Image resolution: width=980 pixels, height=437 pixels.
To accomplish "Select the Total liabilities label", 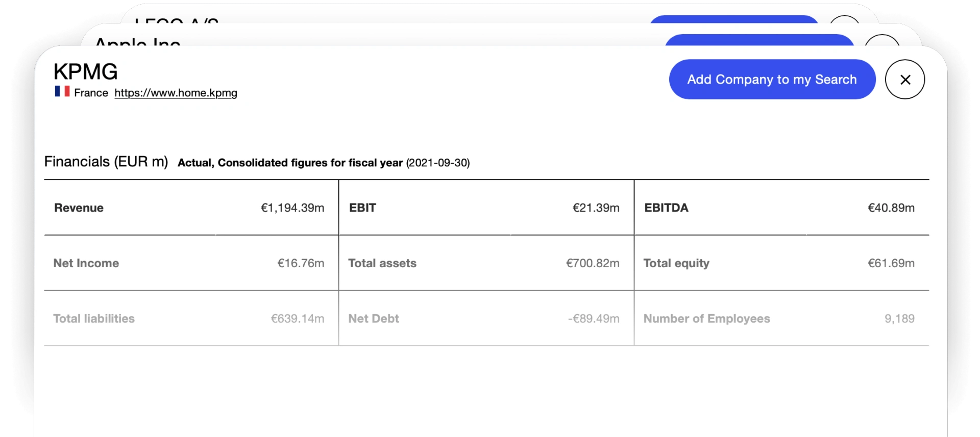I will click(94, 318).
